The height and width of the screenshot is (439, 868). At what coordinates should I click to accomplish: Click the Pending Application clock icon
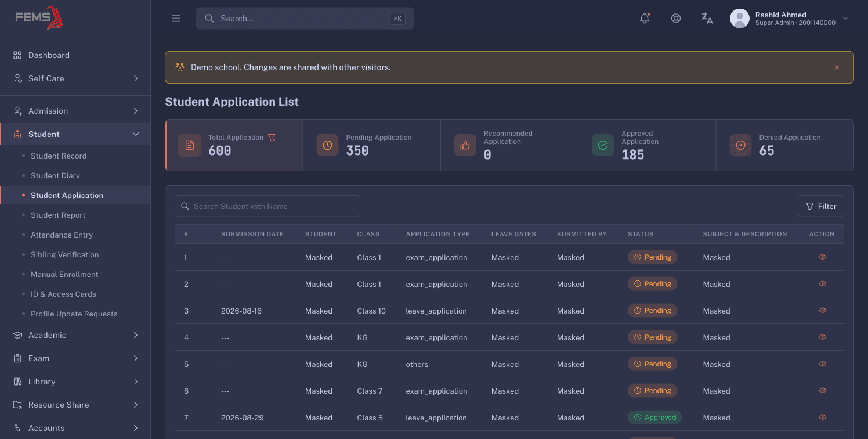(327, 145)
